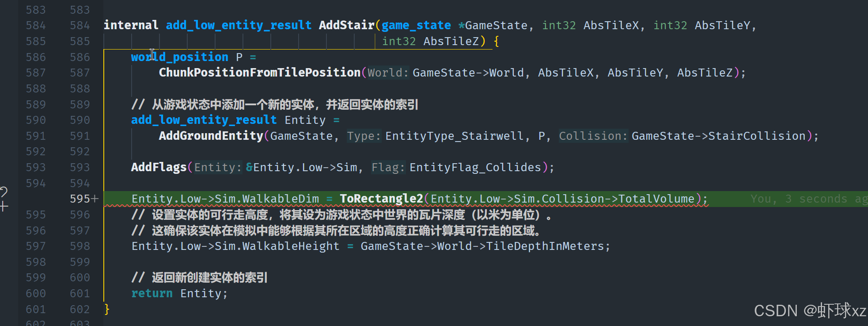Image resolution: width=868 pixels, height=326 pixels.
Task: Click the 'Collision:' inlay hint
Action: [593, 136]
